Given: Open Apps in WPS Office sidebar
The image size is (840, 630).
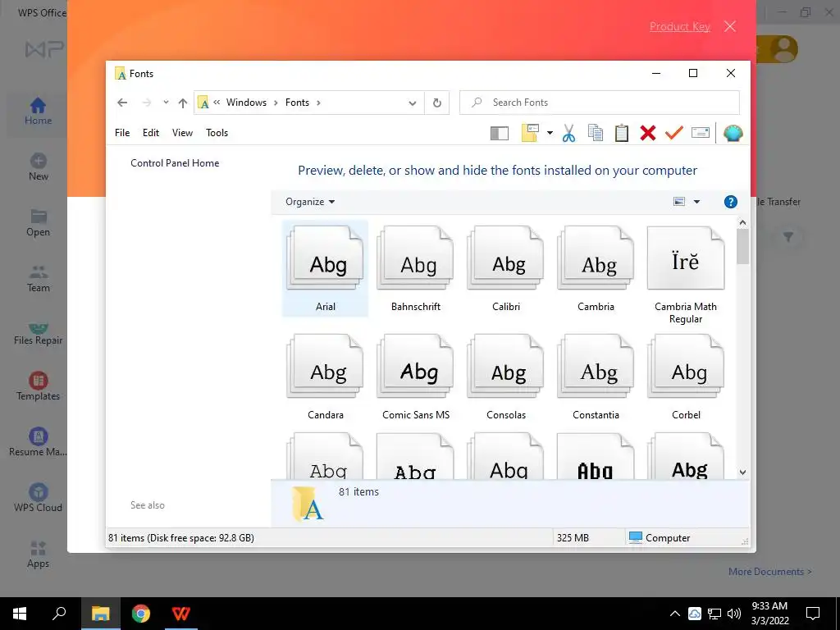Looking at the screenshot, I should pos(38,554).
